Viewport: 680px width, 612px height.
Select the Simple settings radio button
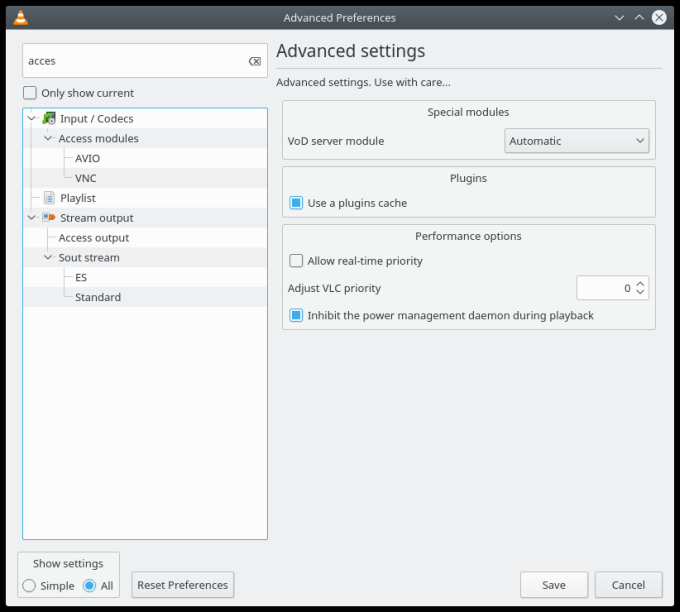29,585
